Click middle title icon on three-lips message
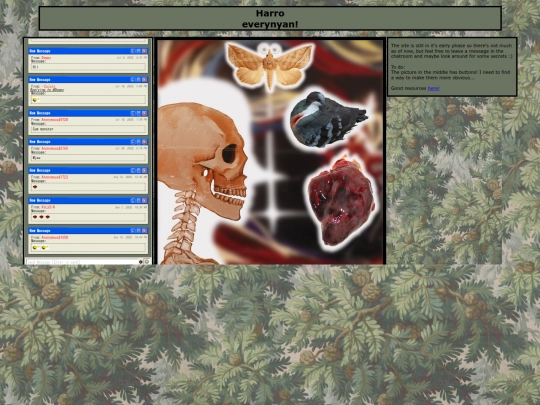 point(139,200)
